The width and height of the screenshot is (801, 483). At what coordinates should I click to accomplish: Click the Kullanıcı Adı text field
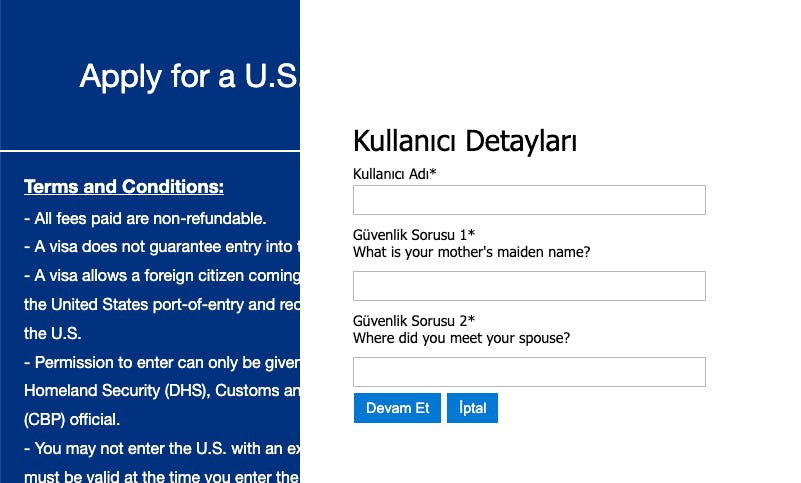click(529, 200)
